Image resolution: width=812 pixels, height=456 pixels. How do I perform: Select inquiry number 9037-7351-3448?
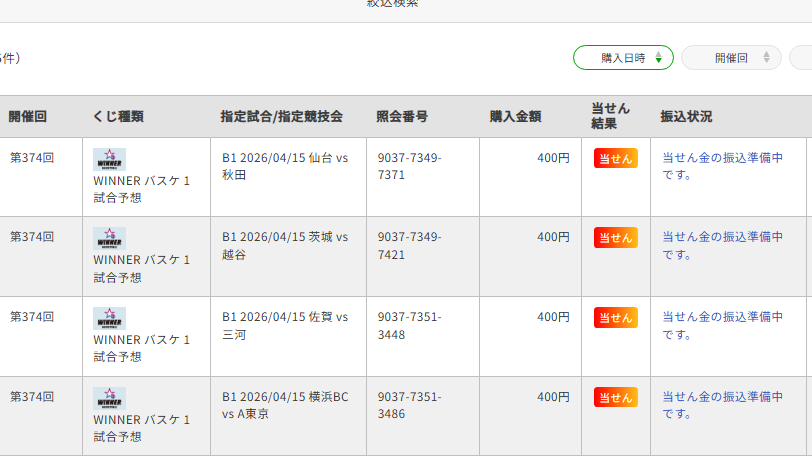tap(409, 326)
